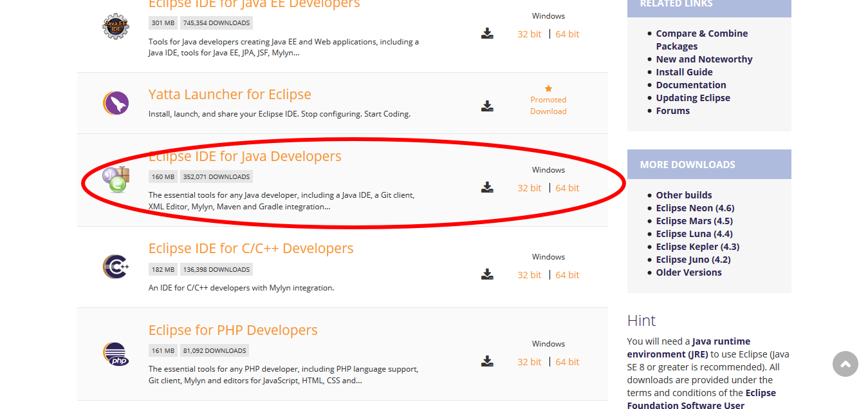Viewport: 868px width, 409px height.
Task: Download 64 bit C/C++ Developers package
Action: coord(568,275)
